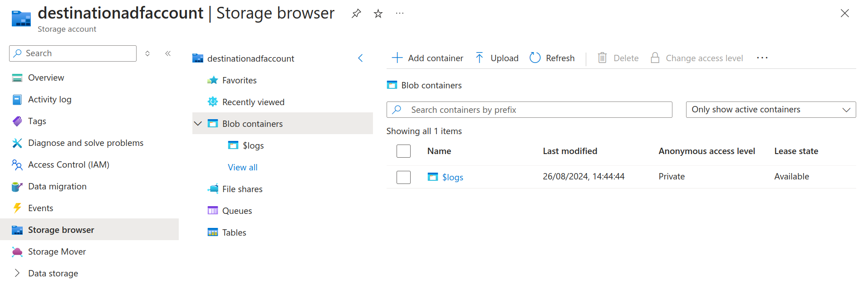The height and width of the screenshot is (285, 868).
Task: Click Change access level
Action: [x=696, y=58]
